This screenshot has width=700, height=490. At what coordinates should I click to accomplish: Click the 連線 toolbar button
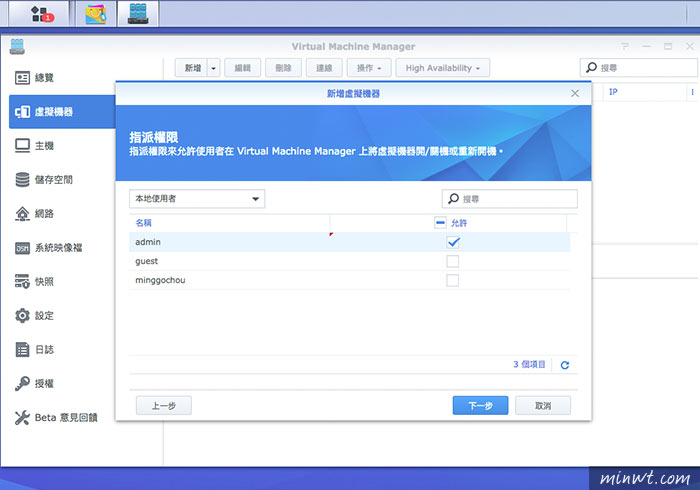point(324,68)
